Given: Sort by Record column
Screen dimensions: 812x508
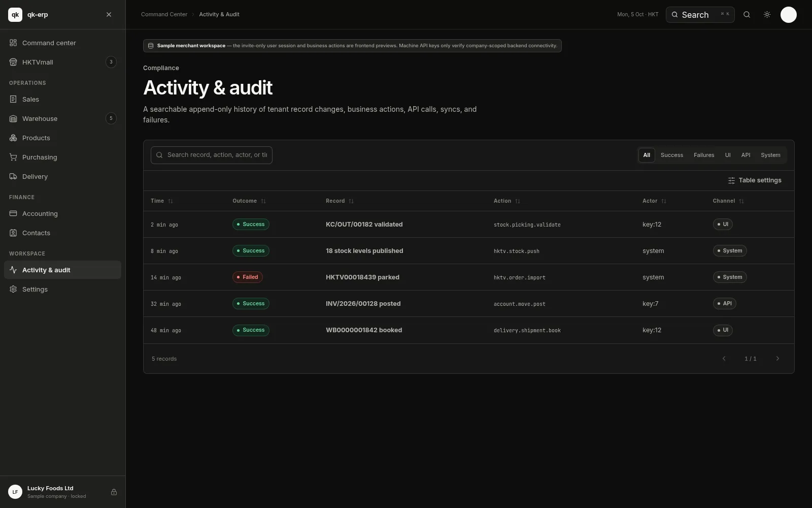Looking at the screenshot, I should pyautogui.click(x=340, y=201).
